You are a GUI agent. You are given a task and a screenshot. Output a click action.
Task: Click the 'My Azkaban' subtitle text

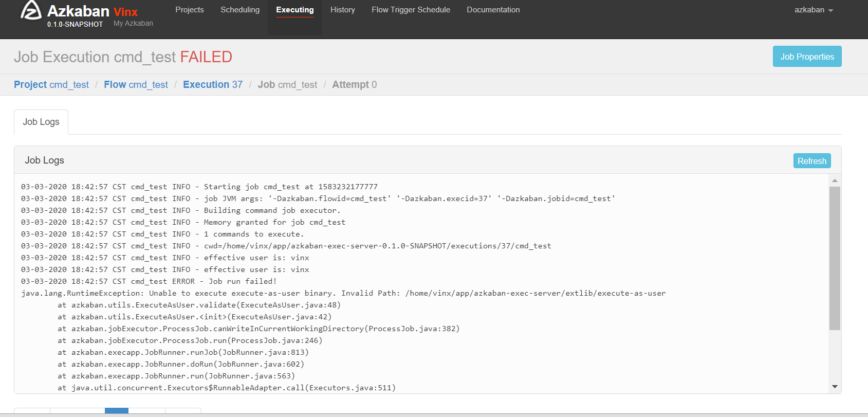pos(133,23)
